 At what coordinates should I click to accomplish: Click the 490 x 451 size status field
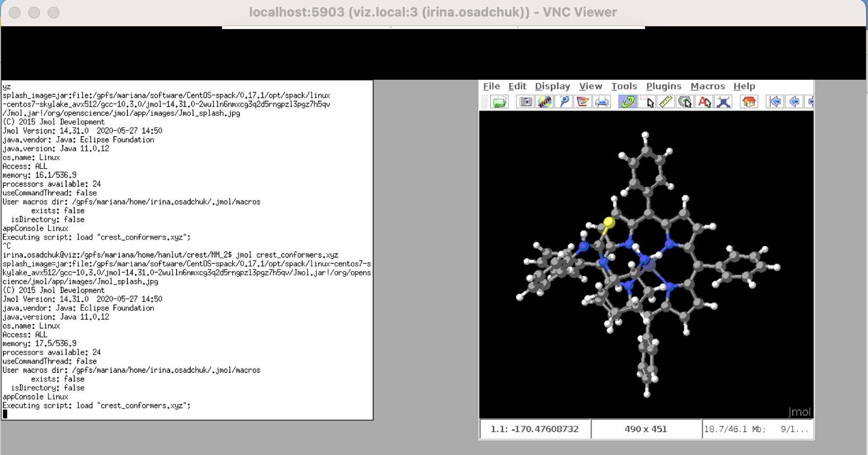[x=646, y=429]
